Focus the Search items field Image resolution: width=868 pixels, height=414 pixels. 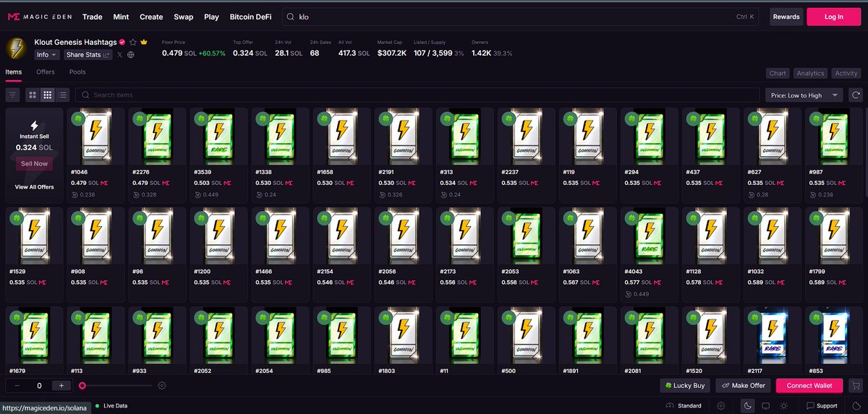(417, 95)
